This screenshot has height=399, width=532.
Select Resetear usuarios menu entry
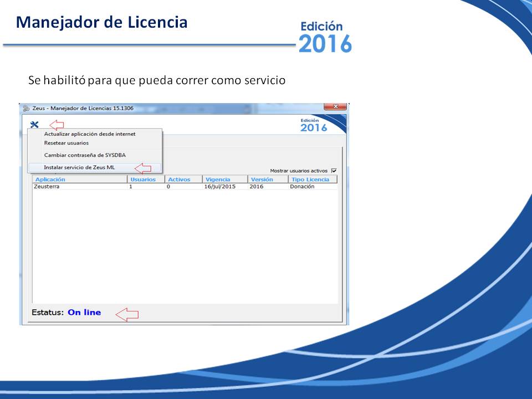pos(66,143)
